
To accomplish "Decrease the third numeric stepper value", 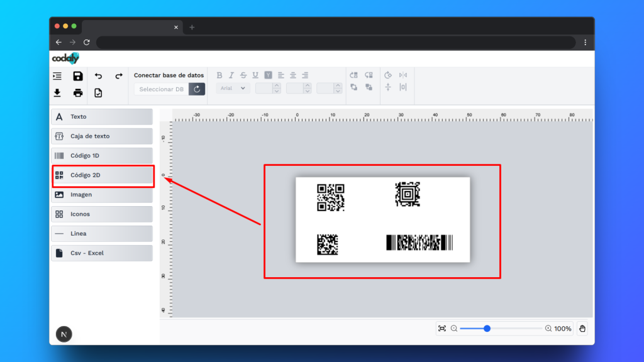I will (x=338, y=90).
